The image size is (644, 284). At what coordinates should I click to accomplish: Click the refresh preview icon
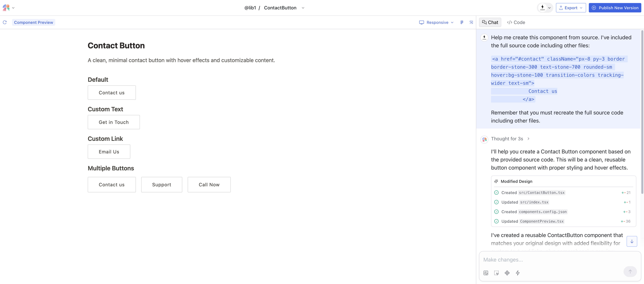(x=5, y=22)
